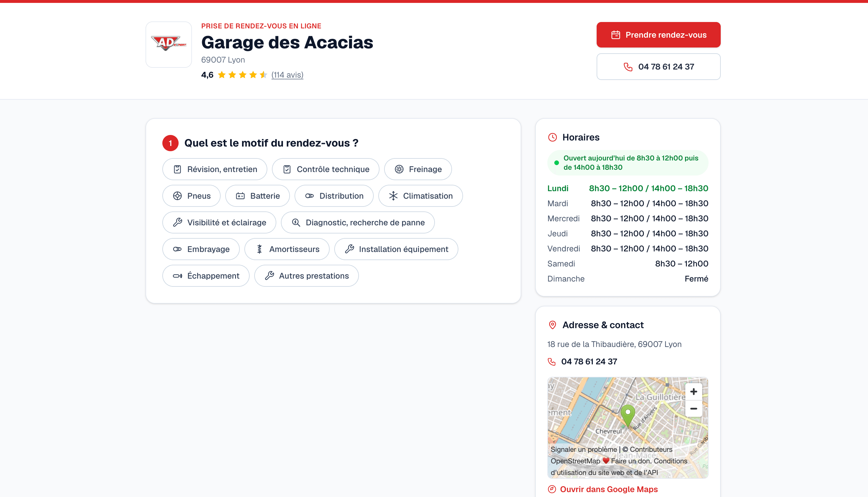Select the Autres prestations option

(306, 276)
